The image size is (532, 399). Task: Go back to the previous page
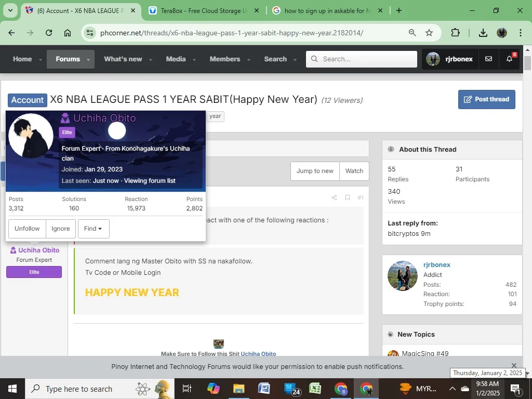pos(11,33)
